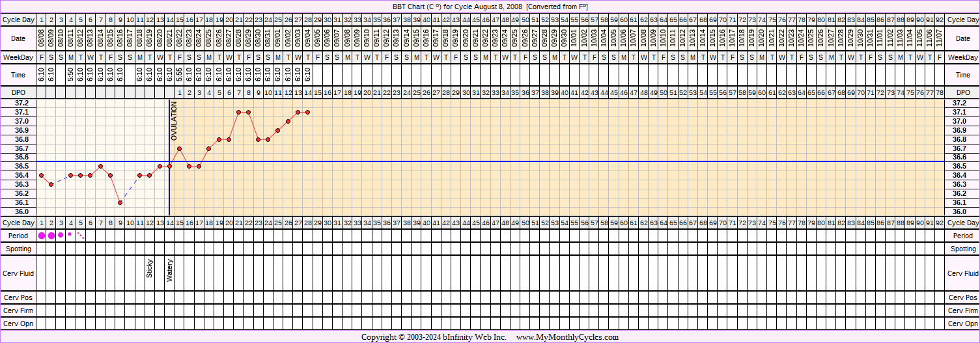The width and height of the screenshot is (980, 343).
Task: Click the BBT Chart title text
Action: [x=490, y=6]
